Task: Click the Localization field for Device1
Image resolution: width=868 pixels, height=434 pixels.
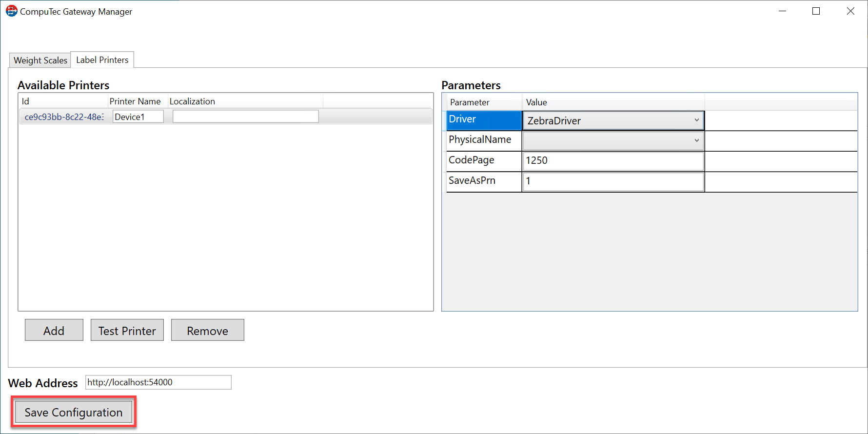Action: click(246, 117)
